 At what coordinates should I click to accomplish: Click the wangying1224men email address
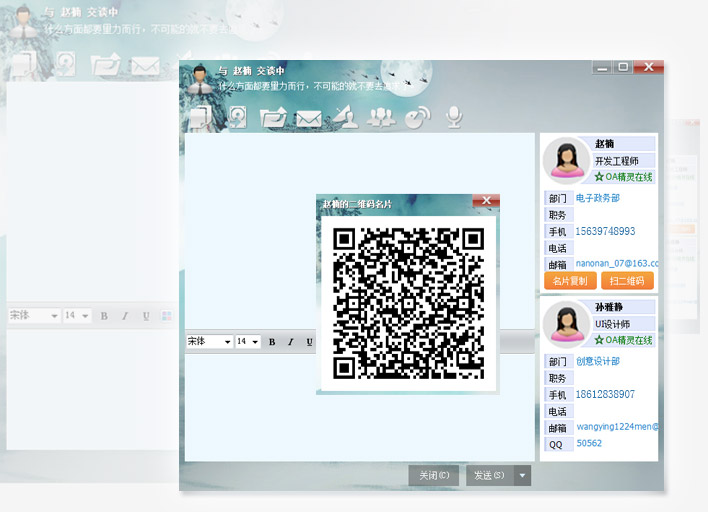tap(617, 426)
